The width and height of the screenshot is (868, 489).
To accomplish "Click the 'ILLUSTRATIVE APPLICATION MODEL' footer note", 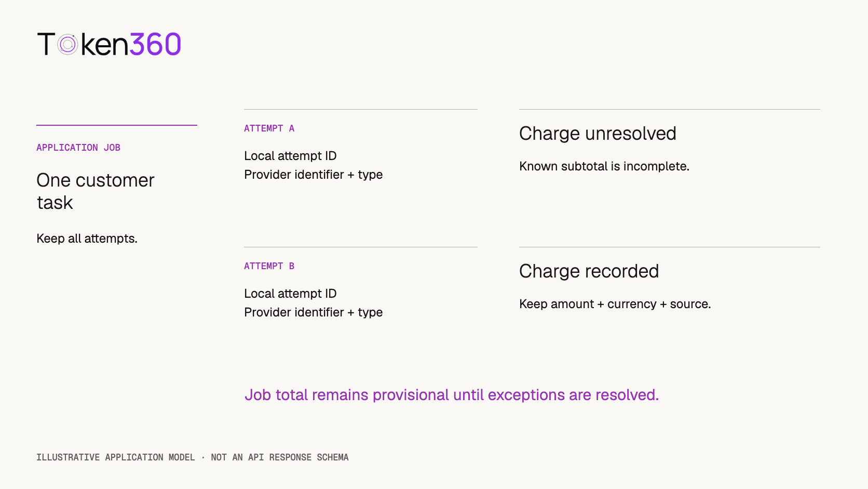I will [x=192, y=457].
